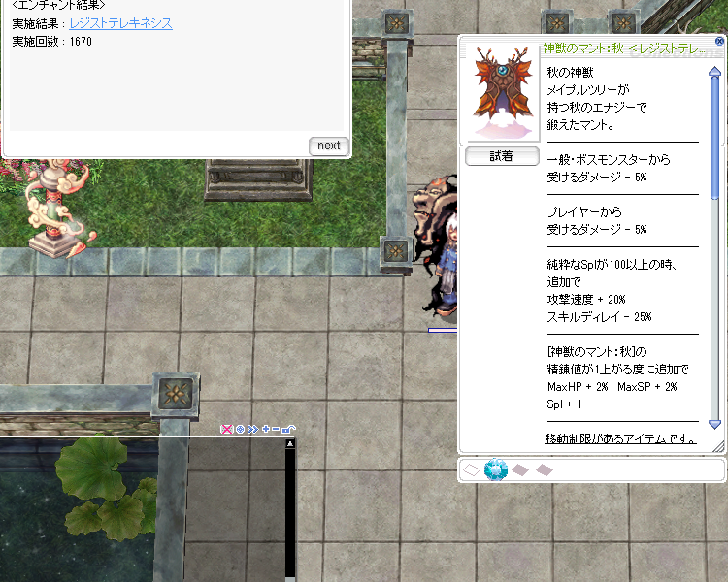The image size is (728, 582).
Task: Toggle the chat window lock icon
Action: point(289,429)
